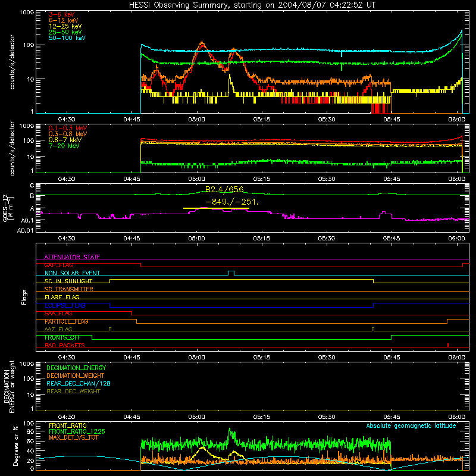Select the DECIMATION_WEIGHT legend label
Screen dimensions: 476x476
[x=76, y=375]
